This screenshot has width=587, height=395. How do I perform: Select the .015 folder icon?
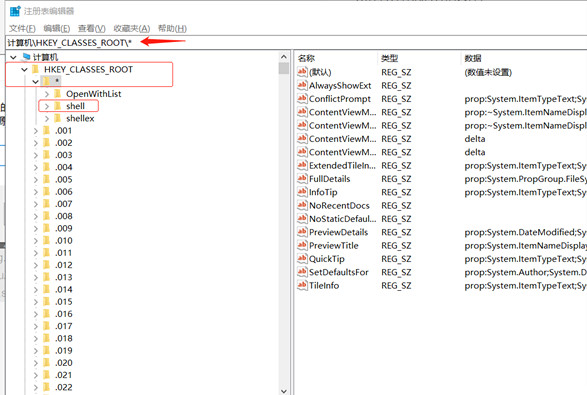tap(46, 301)
